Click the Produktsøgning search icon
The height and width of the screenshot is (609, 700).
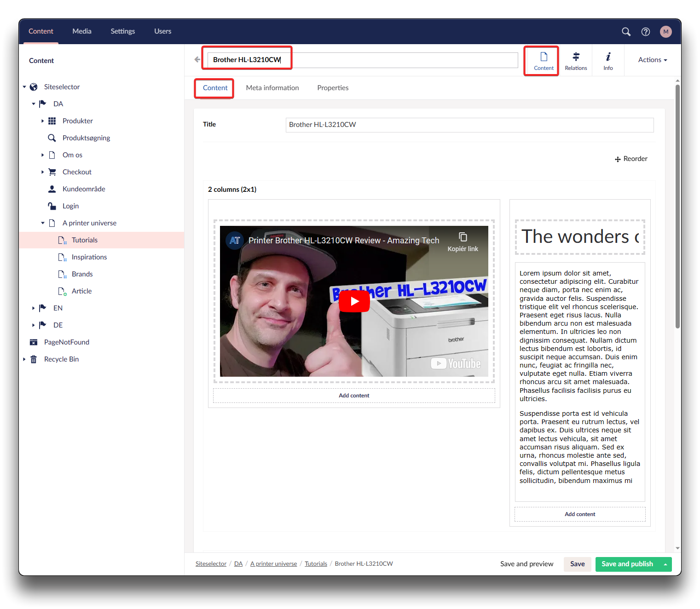(x=52, y=138)
